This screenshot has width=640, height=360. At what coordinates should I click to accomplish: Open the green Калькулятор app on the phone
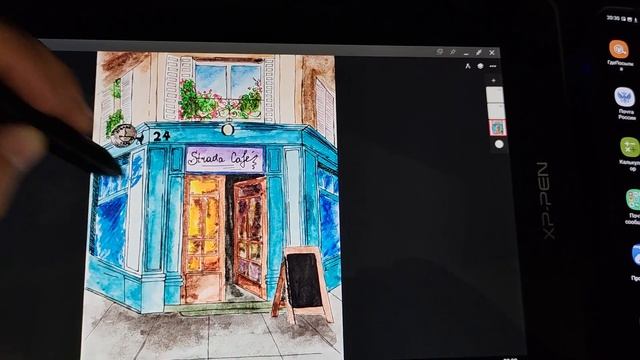click(x=630, y=147)
